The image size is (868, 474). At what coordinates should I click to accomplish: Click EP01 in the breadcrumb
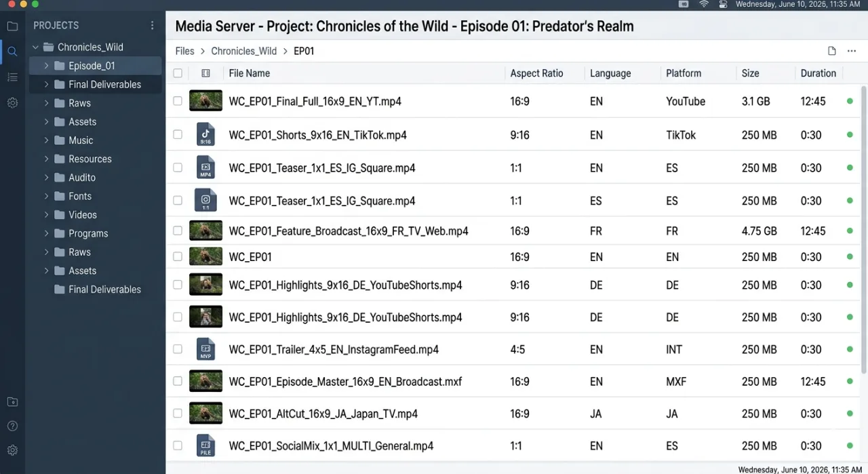pyautogui.click(x=304, y=51)
